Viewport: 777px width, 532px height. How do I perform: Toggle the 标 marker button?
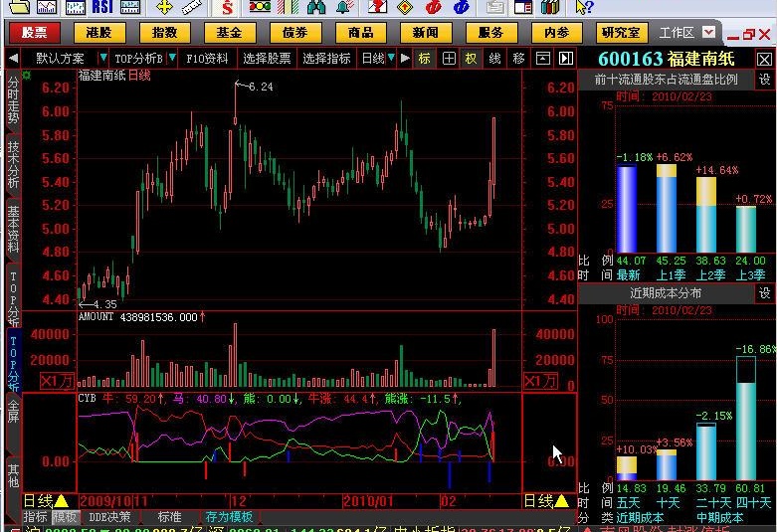click(x=425, y=59)
